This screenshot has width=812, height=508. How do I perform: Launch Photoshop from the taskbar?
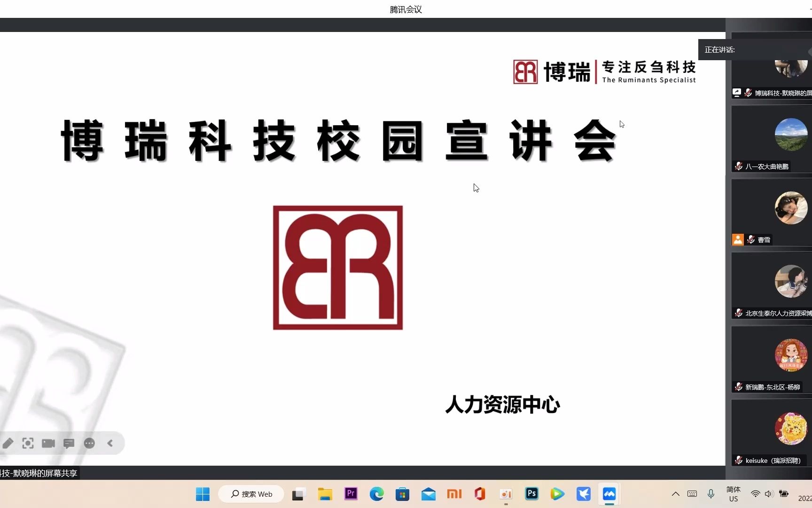coord(531,494)
